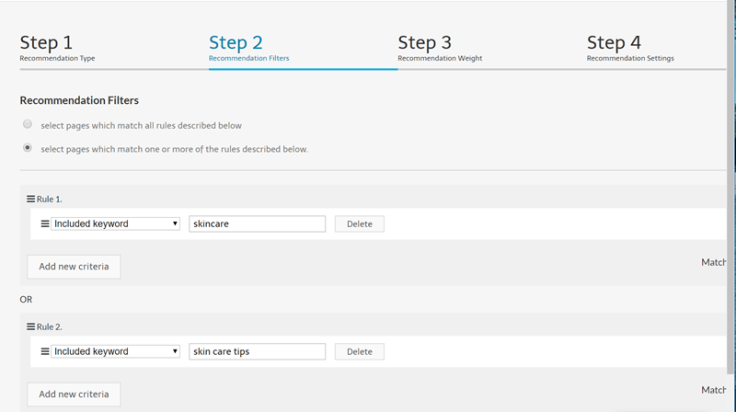Click the 'match one or more of the rules' label
The height and width of the screenshot is (412, 736).
click(174, 149)
